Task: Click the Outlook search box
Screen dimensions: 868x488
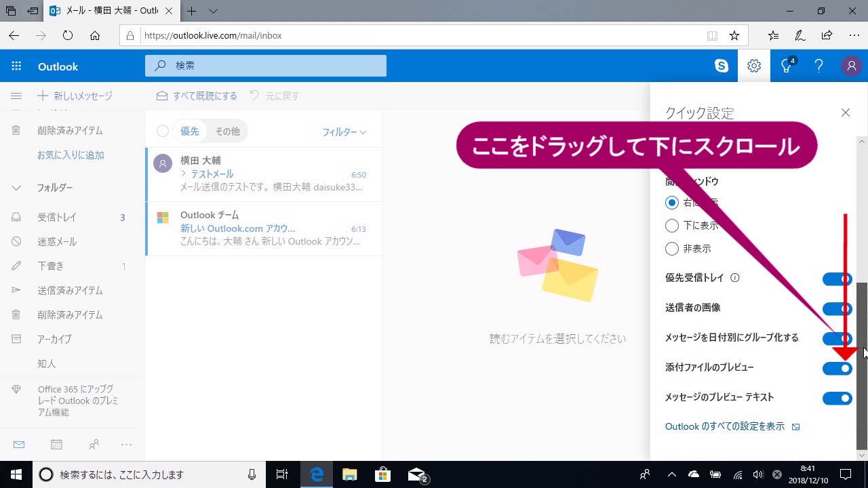Action: [266, 66]
